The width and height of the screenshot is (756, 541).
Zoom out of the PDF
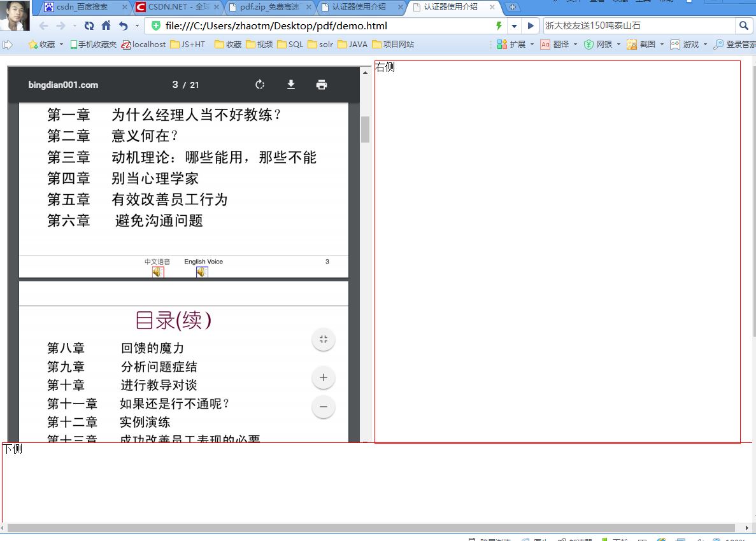[x=324, y=407]
